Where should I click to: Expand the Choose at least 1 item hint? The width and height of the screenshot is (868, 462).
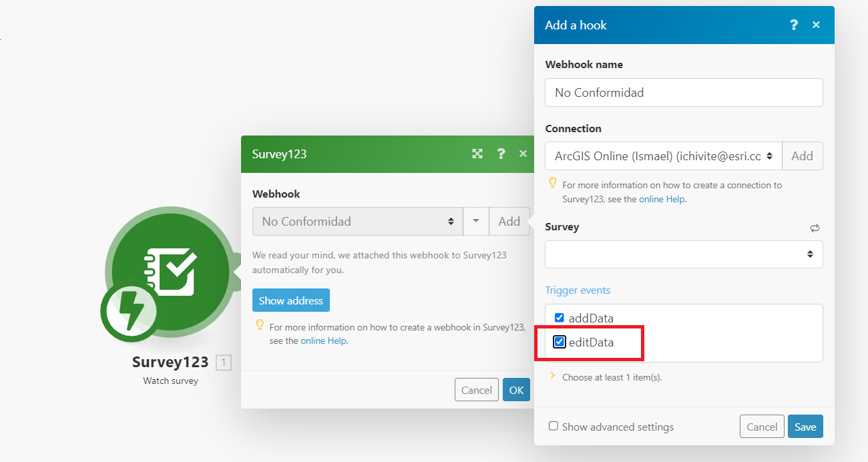552,376
